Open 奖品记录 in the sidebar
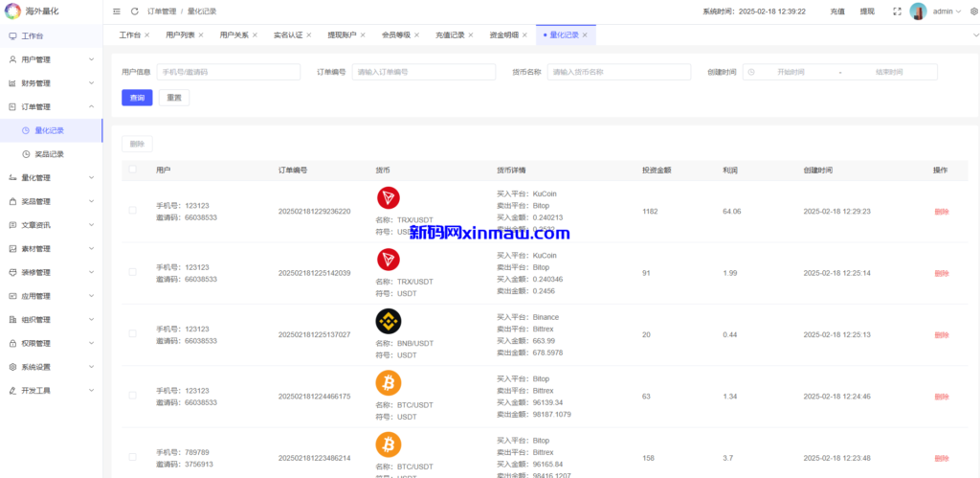Image resolution: width=980 pixels, height=478 pixels. point(52,154)
